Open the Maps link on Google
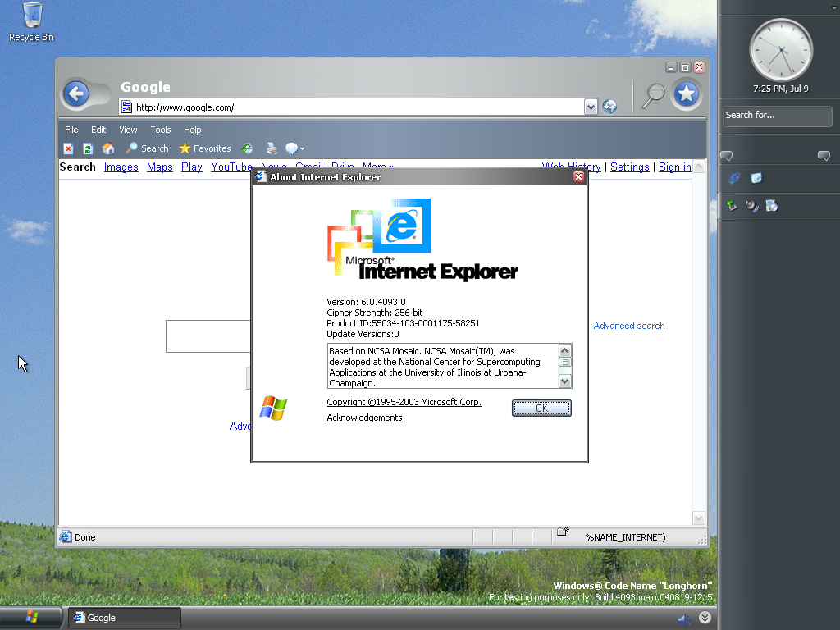The height and width of the screenshot is (630, 840). (x=160, y=167)
